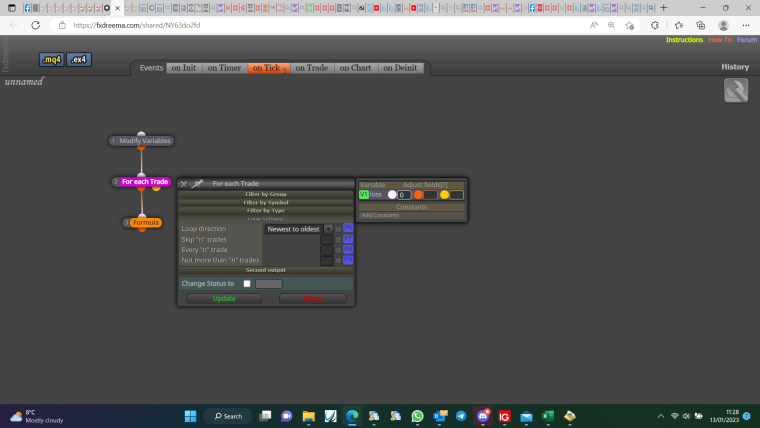This screenshot has width=760, height=428.
Task: Download the .mq4 file
Action: pyautogui.click(x=51, y=60)
